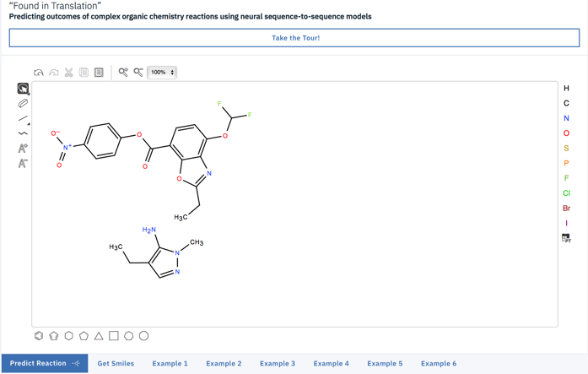Open the 100% zoom level dropdown
Viewport: 588px width, 374px height.
pyautogui.click(x=162, y=73)
